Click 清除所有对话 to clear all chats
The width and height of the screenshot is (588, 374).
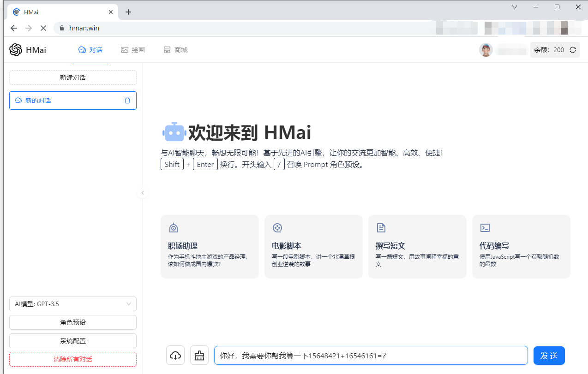72,359
